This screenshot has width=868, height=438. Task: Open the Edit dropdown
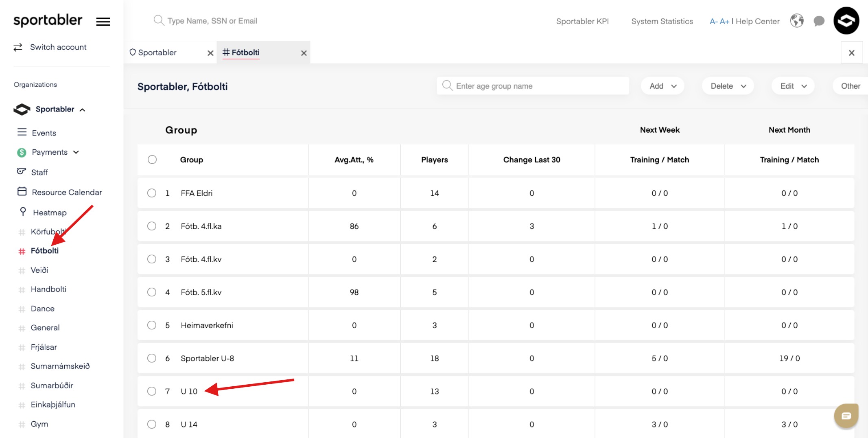click(793, 86)
